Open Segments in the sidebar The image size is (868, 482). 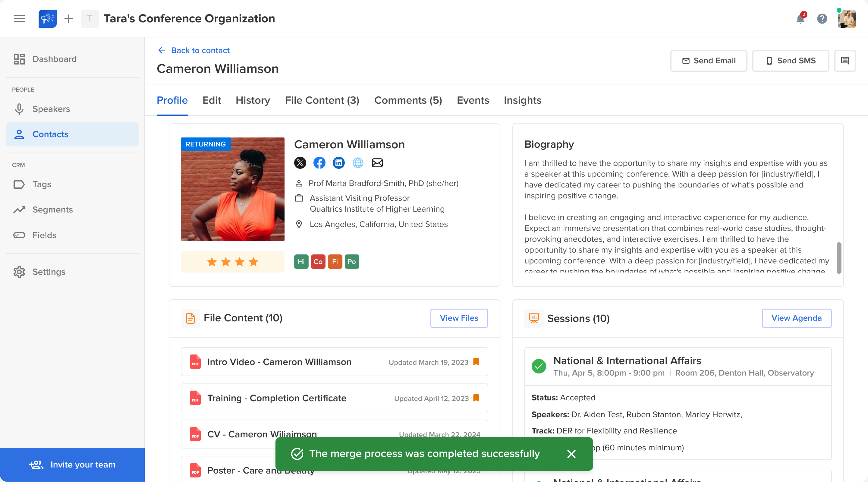pyautogui.click(x=52, y=210)
